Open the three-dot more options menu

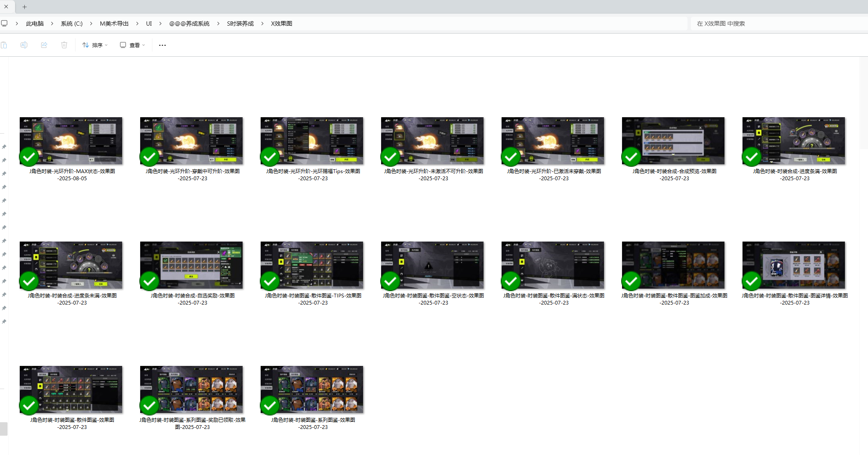[x=162, y=45]
